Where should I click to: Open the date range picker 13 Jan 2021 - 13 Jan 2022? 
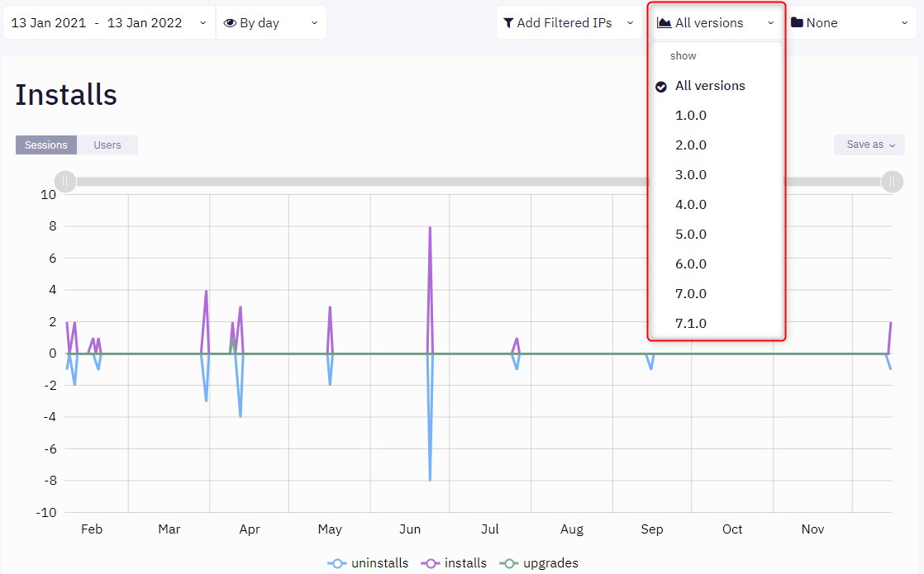109,23
